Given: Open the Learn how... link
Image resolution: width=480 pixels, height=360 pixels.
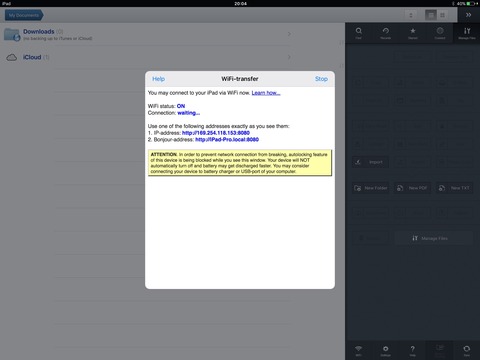Looking at the screenshot, I should [x=266, y=93].
